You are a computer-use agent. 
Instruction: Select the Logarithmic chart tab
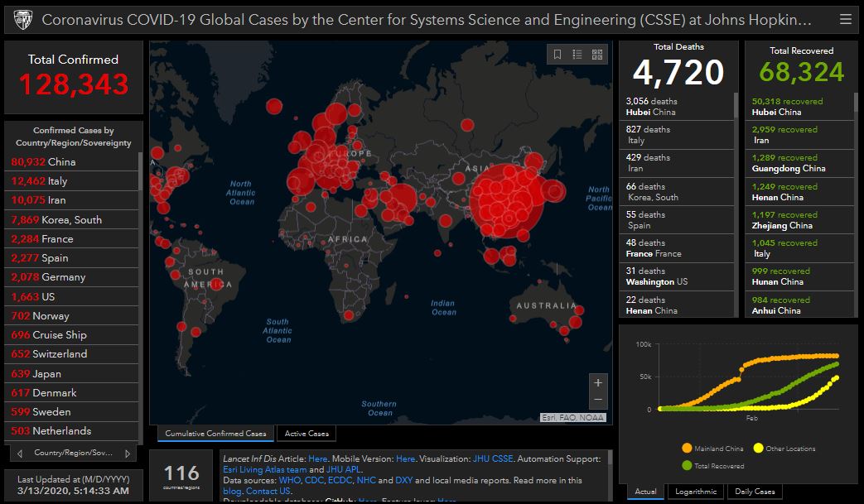pyautogui.click(x=696, y=492)
